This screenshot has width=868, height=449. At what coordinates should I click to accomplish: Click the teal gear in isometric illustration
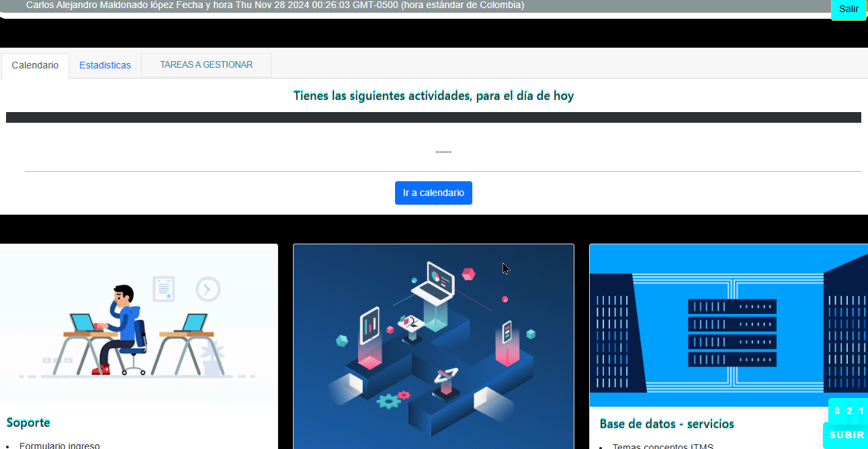388,401
